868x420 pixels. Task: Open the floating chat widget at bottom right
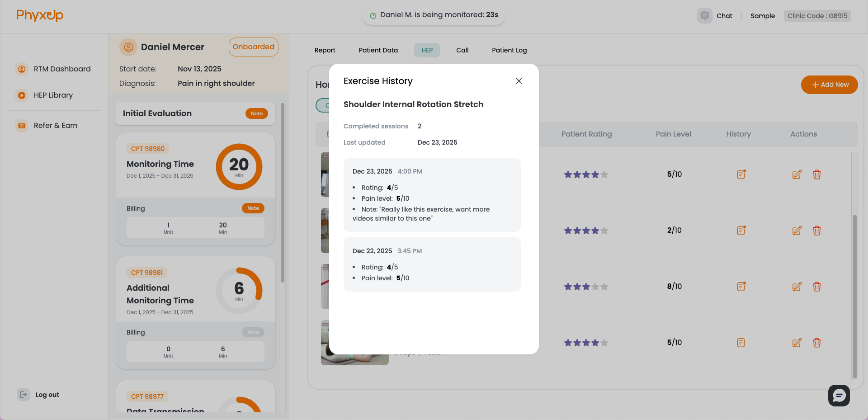point(839,396)
